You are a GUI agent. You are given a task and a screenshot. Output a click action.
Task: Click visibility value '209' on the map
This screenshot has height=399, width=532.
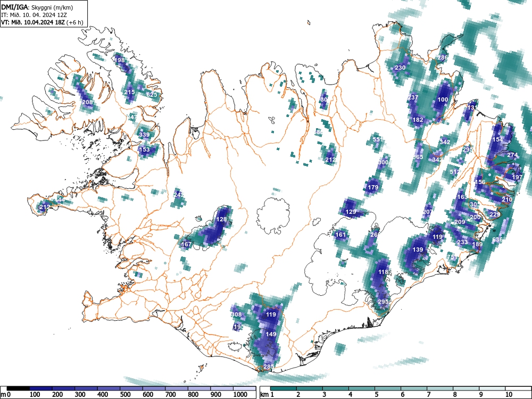pos(460,222)
